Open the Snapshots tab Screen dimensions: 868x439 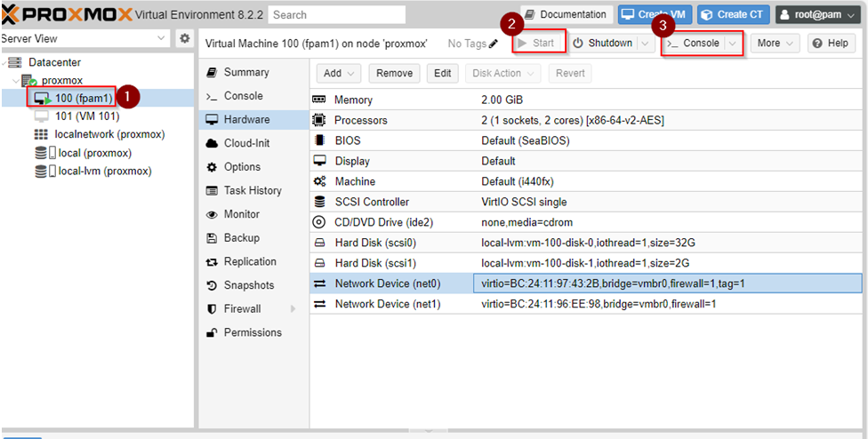253,286
